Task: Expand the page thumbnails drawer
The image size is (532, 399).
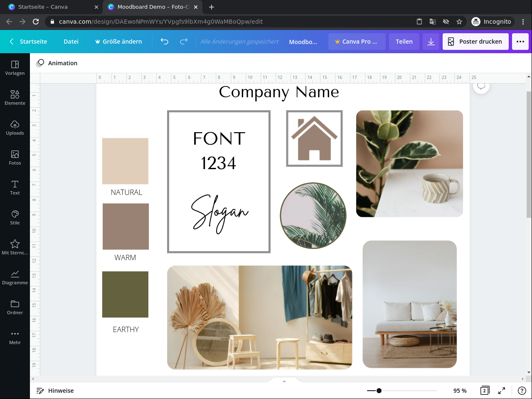Action: (284, 381)
